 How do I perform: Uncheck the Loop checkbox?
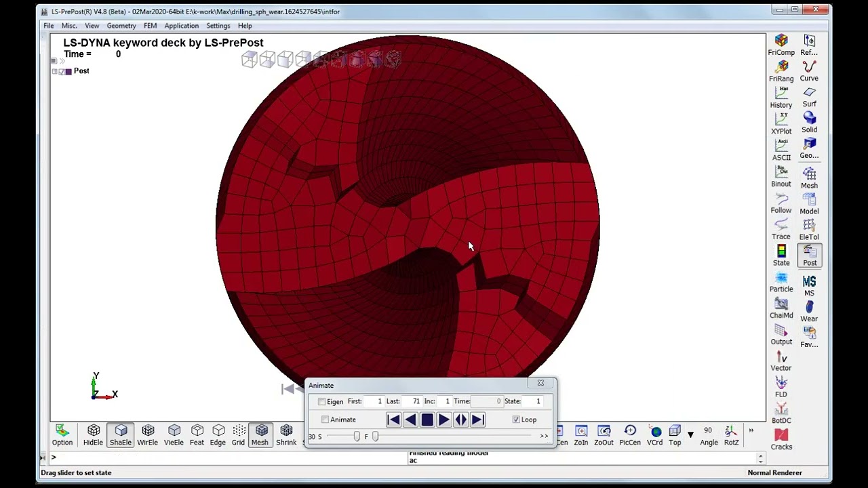click(516, 420)
